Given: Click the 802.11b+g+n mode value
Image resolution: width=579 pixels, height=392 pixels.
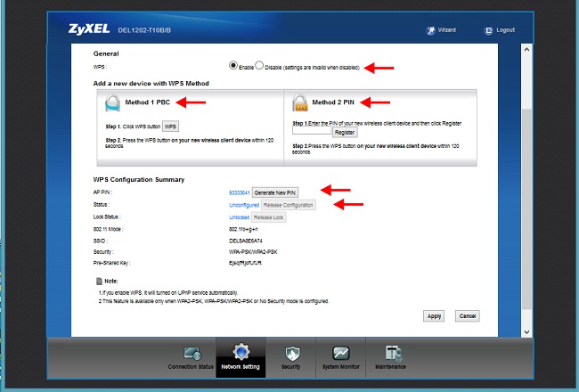Looking at the screenshot, I should pos(243,229).
